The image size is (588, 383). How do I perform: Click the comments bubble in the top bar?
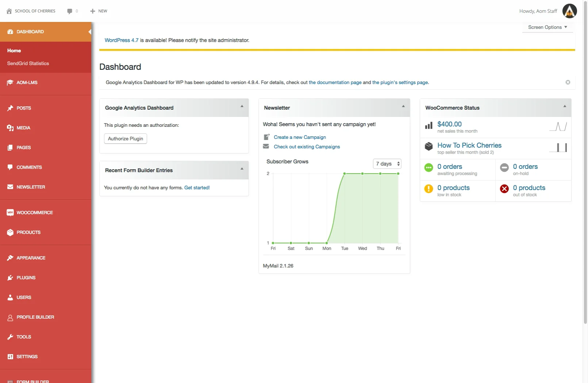click(x=70, y=11)
